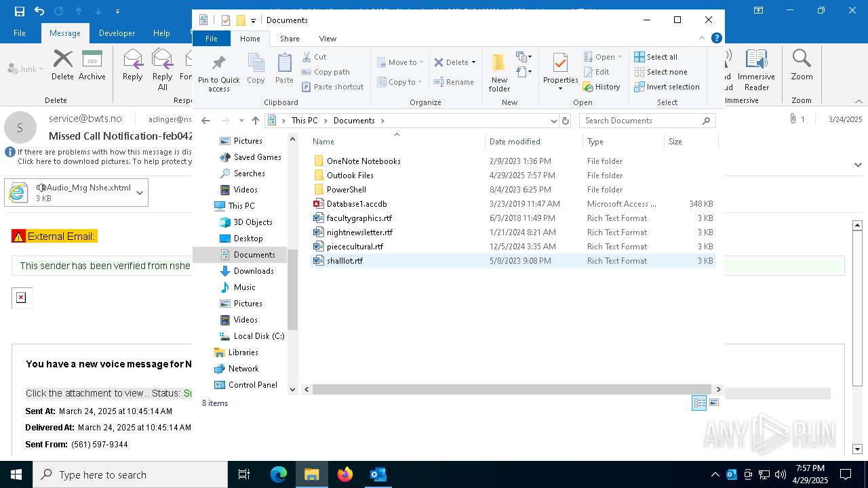Switch to Share tab in Explorer
The width and height of the screenshot is (868, 488).
click(290, 39)
